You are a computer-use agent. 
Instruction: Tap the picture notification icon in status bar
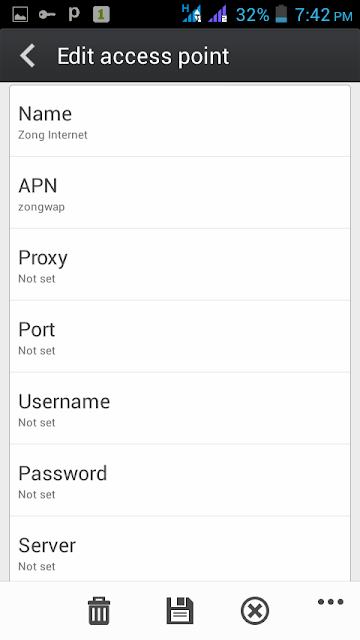[x=20, y=15]
